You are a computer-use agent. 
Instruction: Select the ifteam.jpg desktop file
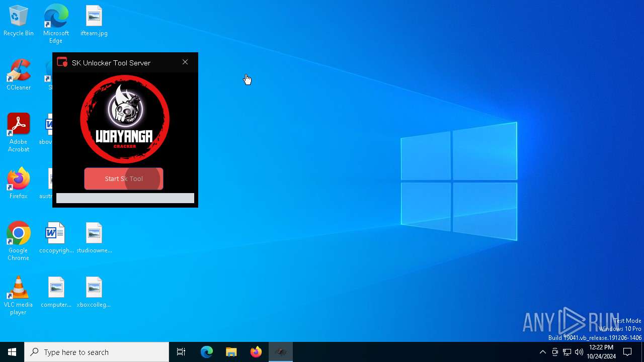pos(94,21)
